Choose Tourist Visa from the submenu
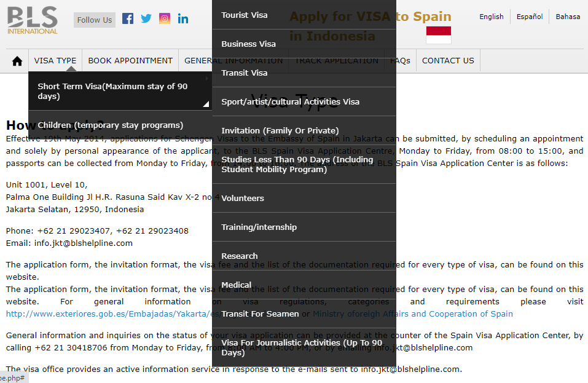 click(x=245, y=15)
